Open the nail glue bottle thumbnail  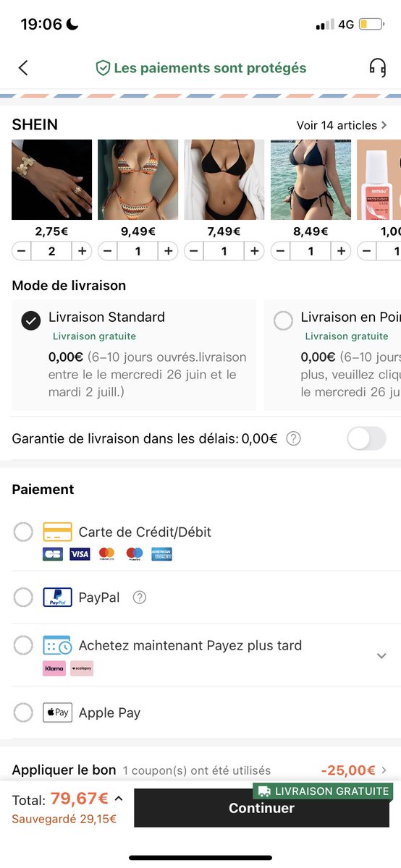click(x=379, y=179)
